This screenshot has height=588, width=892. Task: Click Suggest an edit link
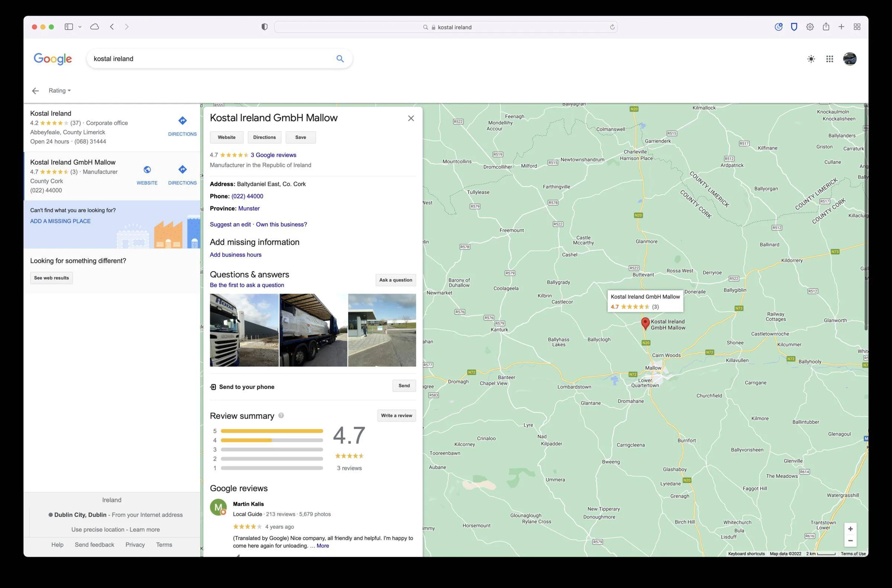click(x=230, y=224)
